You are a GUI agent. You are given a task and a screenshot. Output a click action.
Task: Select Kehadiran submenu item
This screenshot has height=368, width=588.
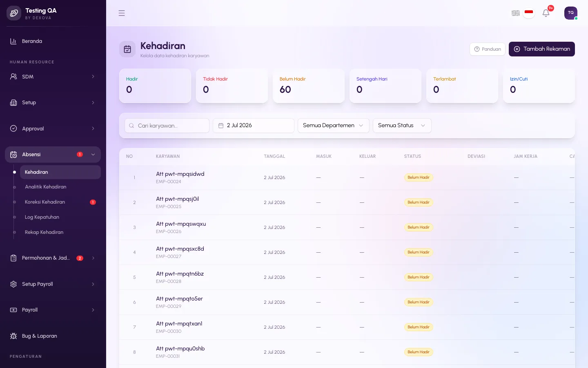[x=60, y=172]
